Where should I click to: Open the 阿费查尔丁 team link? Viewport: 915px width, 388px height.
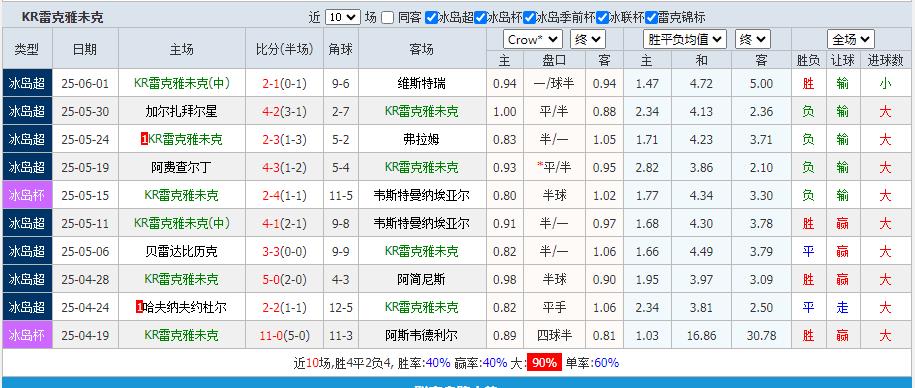[x=181, y=167]
